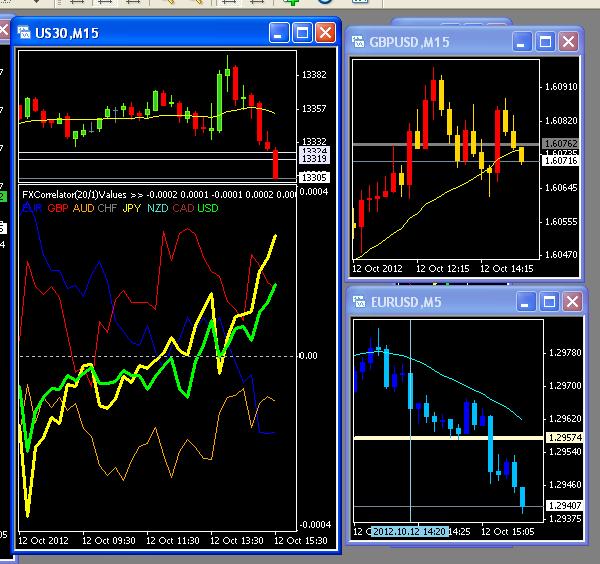Click the 13319 price marker on US30
This screenshot has width=600, height=564.
314,158
